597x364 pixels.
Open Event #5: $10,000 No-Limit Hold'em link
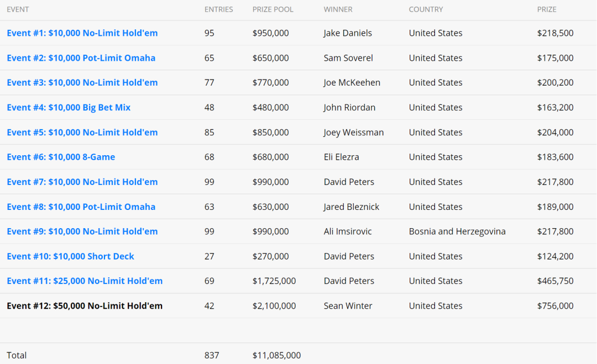pyautogui.click(x=82, y=133)
